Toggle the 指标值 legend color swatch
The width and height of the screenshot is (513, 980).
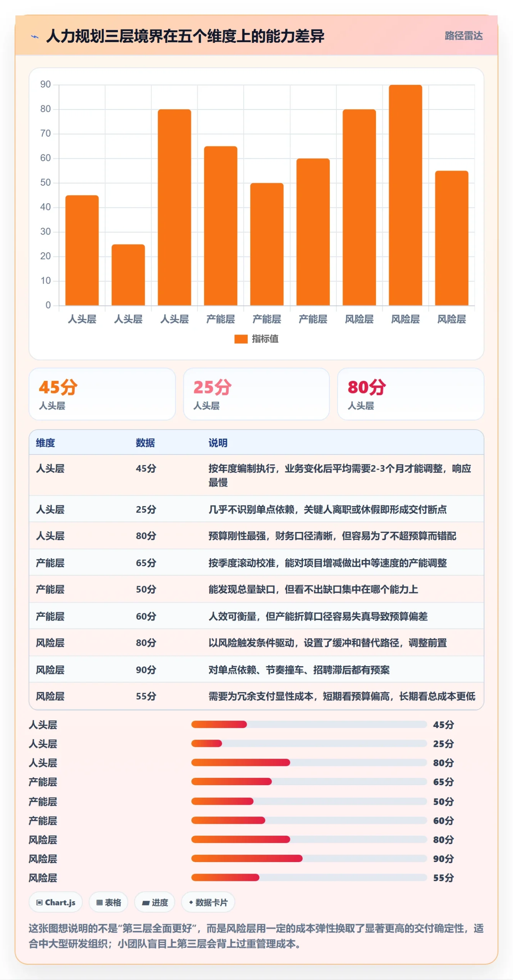241,339
